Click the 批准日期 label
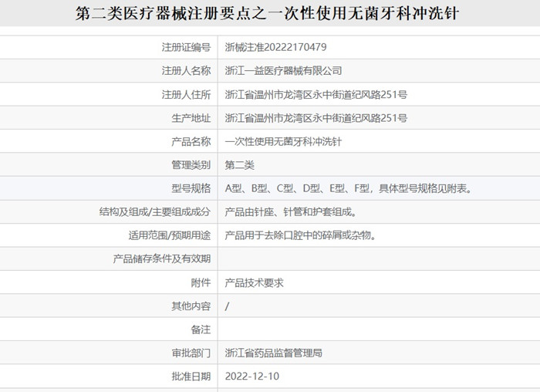Screen dimensions: 540x392 click(x=191, y=377)
